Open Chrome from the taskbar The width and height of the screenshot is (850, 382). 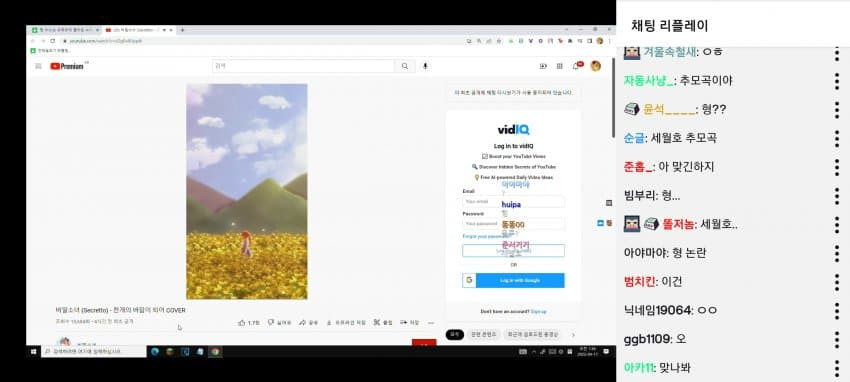215,352
